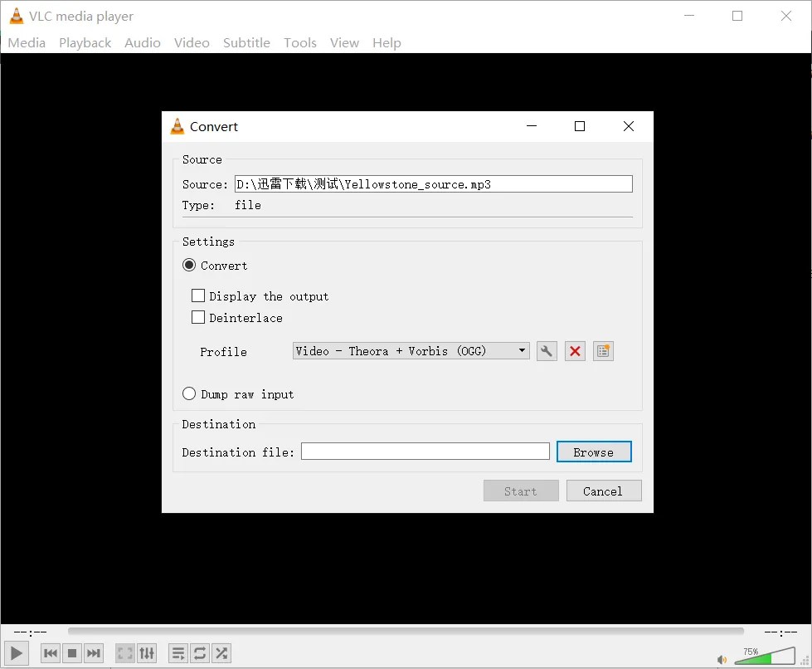
Task: Open the Tools menu
Action: 299,42
